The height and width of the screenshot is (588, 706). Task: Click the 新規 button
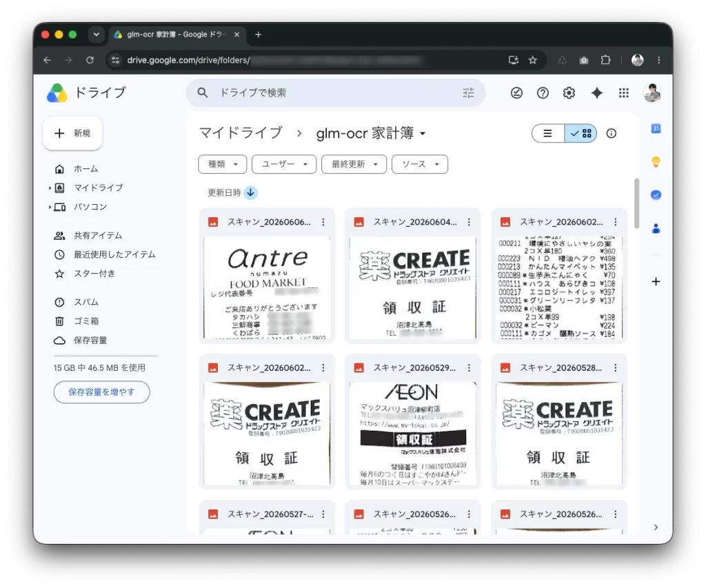[72, 133]
